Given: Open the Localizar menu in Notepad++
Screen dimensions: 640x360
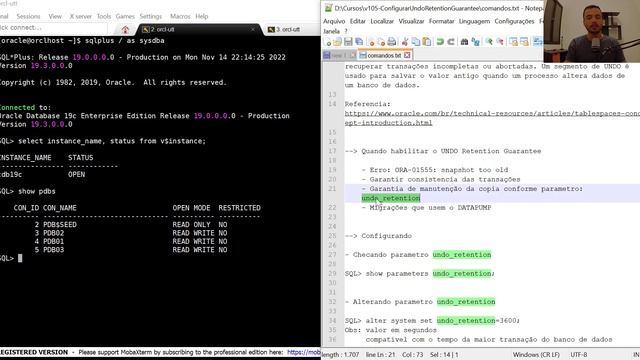Looking at the screenshot, I should (382, 21).
